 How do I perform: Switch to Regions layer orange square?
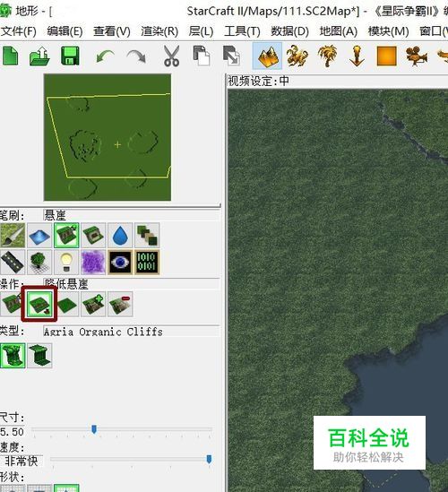[x=387, y=56]
